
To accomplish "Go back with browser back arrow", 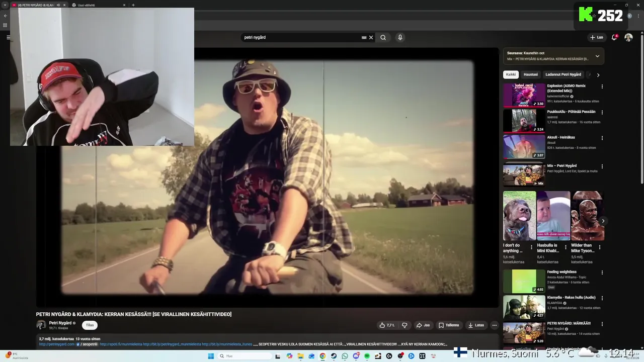I will click(6, 16).
